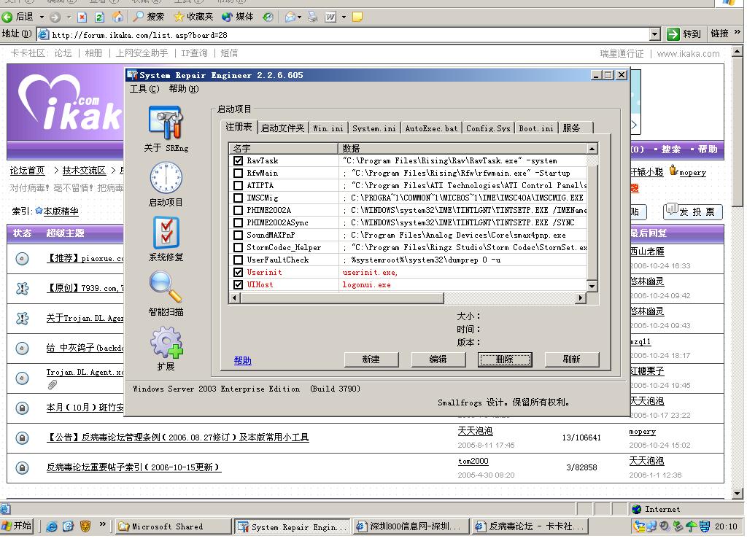Screen dimensions: 747x560
Task: Click the 刷新 button
Action: coord(572,359)
